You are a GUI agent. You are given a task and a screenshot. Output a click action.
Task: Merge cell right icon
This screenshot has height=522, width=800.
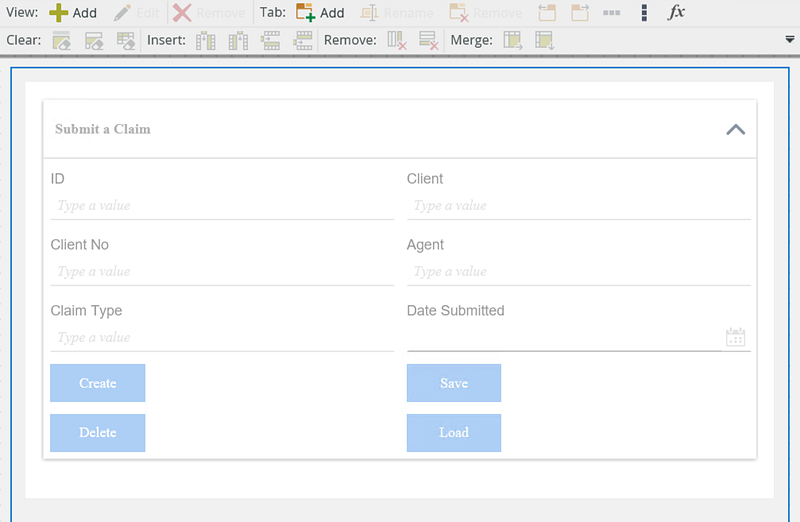tap(513, 40)
